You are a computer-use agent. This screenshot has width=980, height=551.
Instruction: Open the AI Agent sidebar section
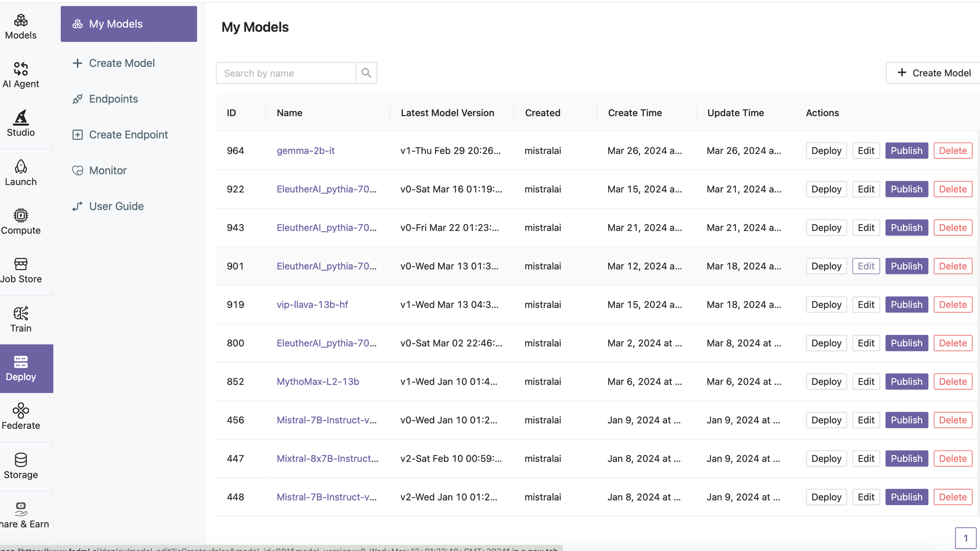[21, 75]
